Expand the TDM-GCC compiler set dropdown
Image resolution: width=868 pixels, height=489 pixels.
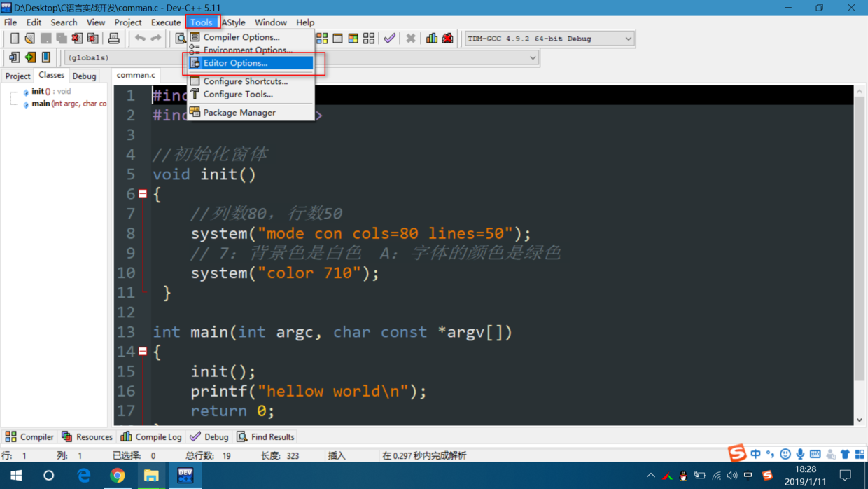[x=628, y=39]
